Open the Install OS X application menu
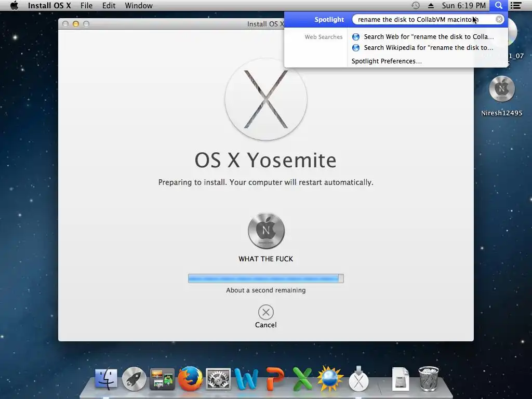 pos(49,5)
